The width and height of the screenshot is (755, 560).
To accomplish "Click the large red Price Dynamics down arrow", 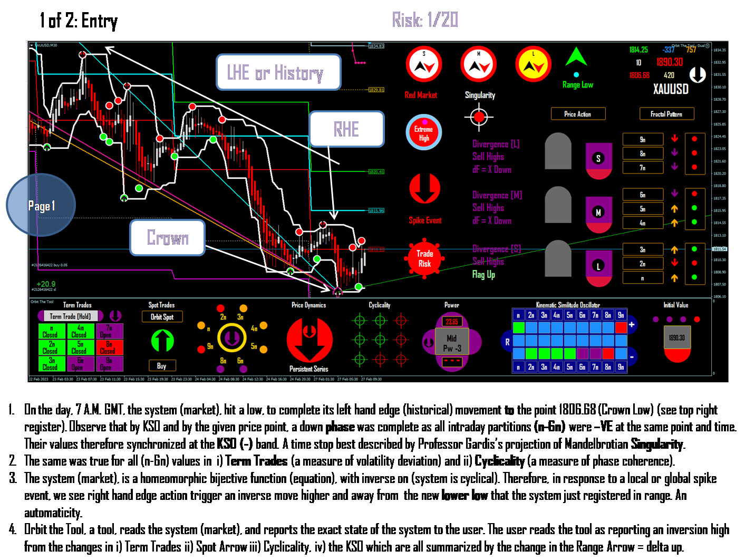I will point(309,340).
